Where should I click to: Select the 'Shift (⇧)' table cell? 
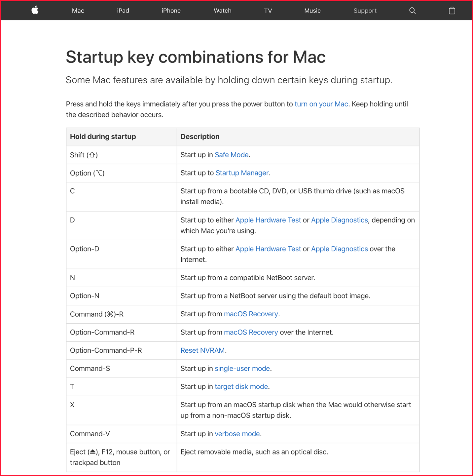[x=122, y=155]
